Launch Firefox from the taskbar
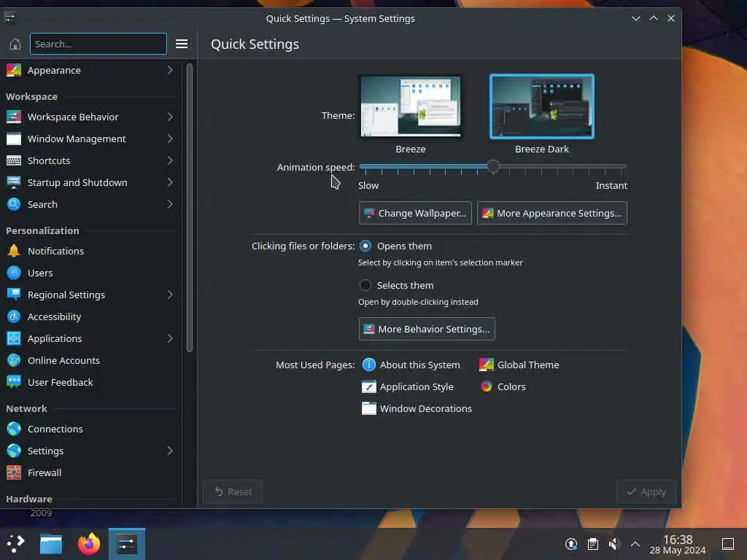747x560 pixels. pyautogui.click(x=89, y=544)
